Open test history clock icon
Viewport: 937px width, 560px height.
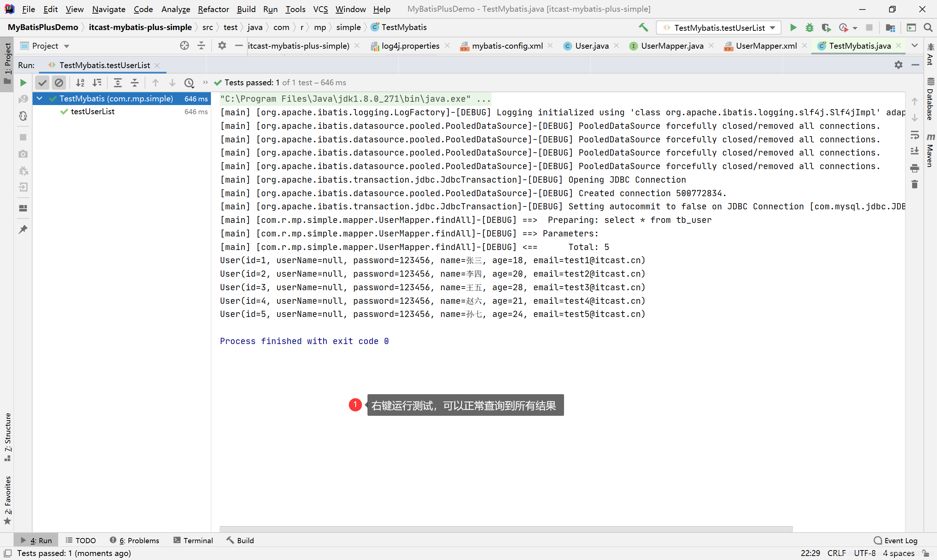[189, 83]
